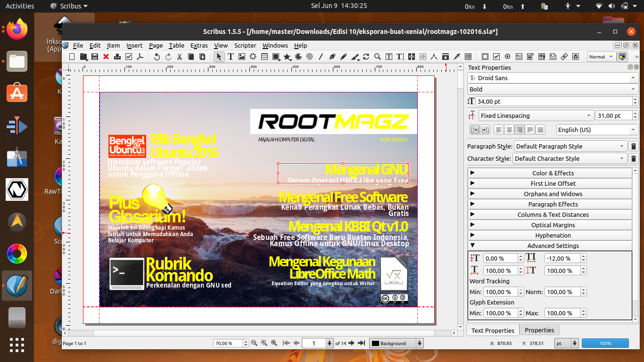Choose the Image Frame insert tool
Image resolution: width=644 pixels, height=362 pixels.
coord(242,57)
